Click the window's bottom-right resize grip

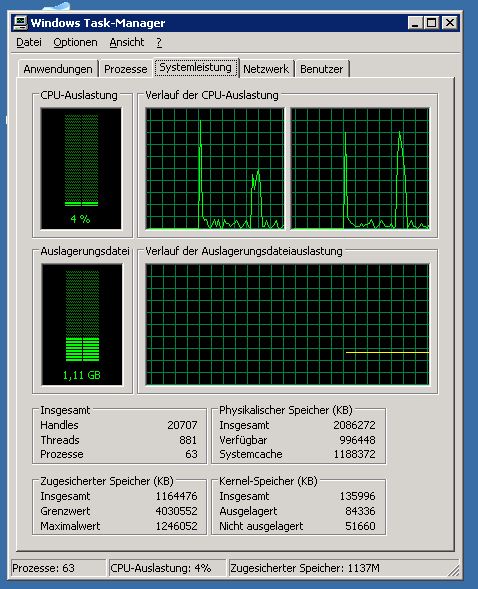point(454,570)
